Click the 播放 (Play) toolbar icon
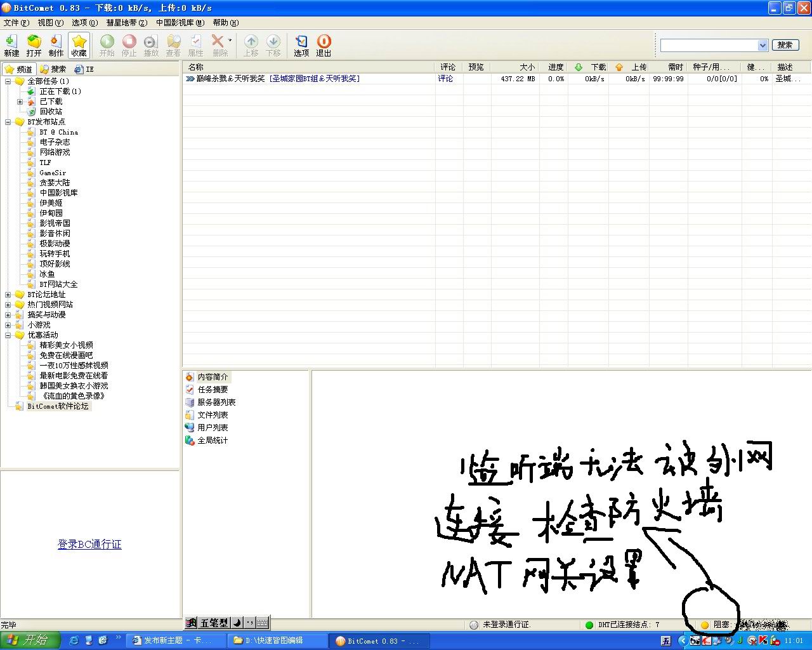 coord(151,46)
